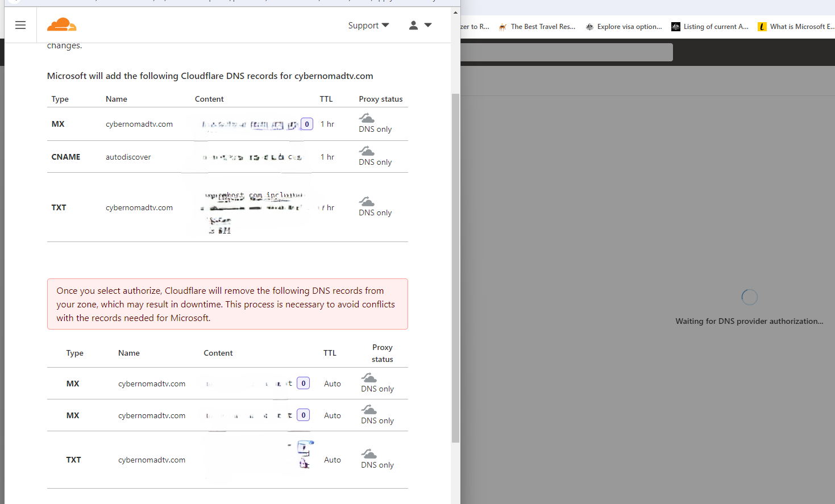Click the DNS only cloud icon on the MX record

(x=366, y=117)
